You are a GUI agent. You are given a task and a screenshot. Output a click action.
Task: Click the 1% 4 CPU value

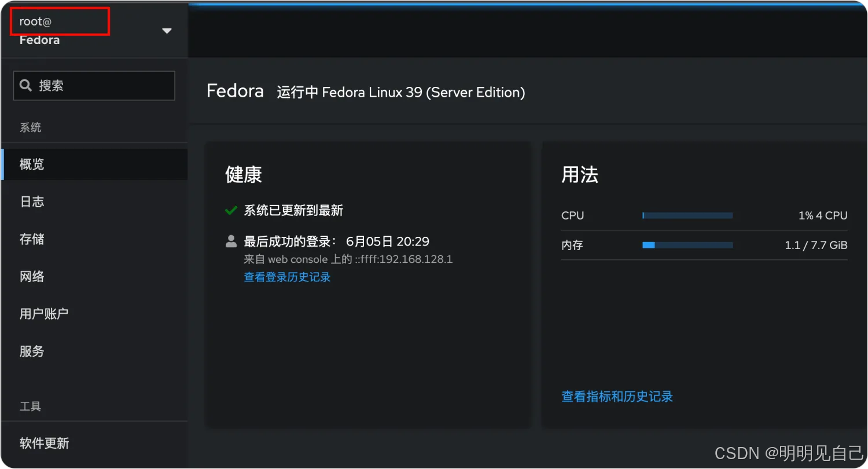pos(823,215)
